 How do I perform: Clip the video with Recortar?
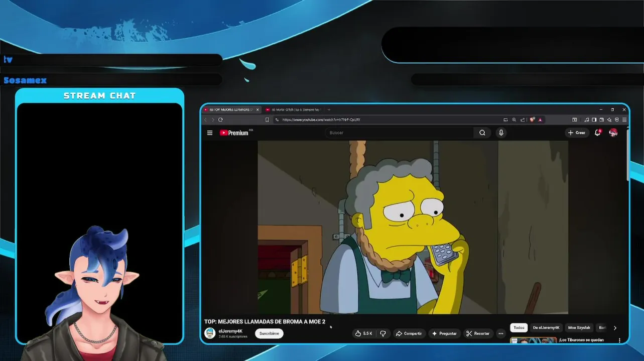point(477,333)
